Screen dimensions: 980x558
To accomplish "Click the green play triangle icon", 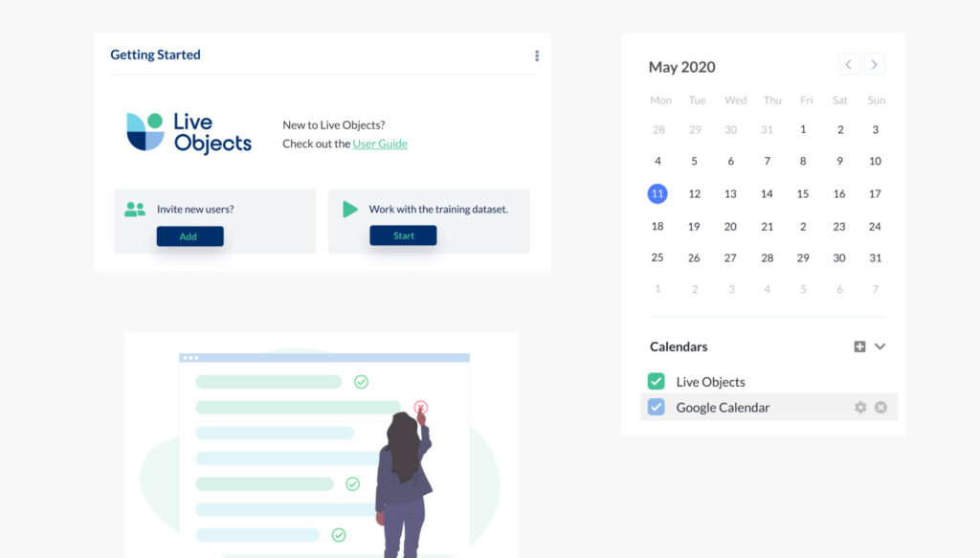I will pyautogui.click(x=350, y=209).
